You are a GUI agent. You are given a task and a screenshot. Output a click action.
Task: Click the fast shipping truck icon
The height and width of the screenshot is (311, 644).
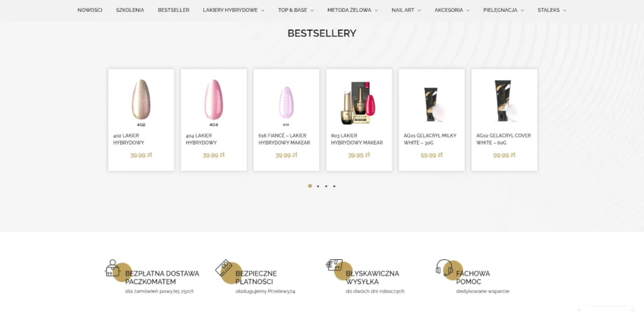click(334, 265)
